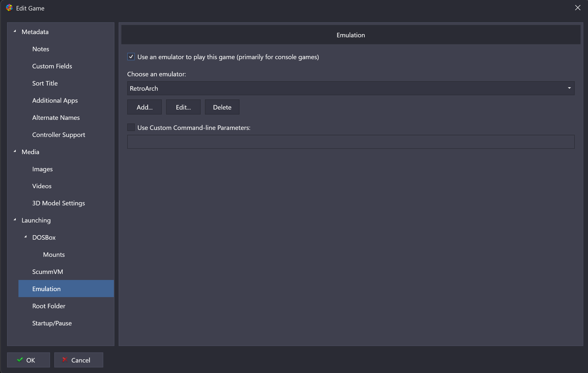The image size is (588, 373).
Task: Open the ScummVM settings page
Action: [48, 272]
